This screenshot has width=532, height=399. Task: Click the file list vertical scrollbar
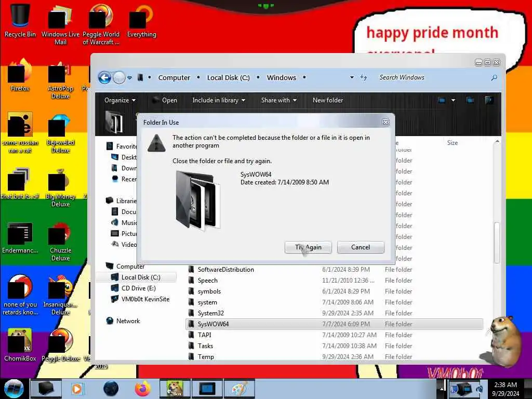(x=497, y=243)
